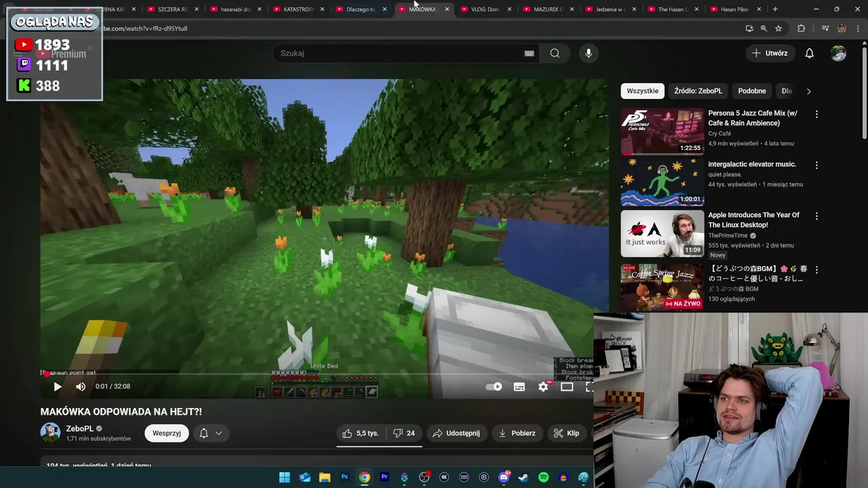Open options menu for intergalactic elevator music

tap(816, 165)
